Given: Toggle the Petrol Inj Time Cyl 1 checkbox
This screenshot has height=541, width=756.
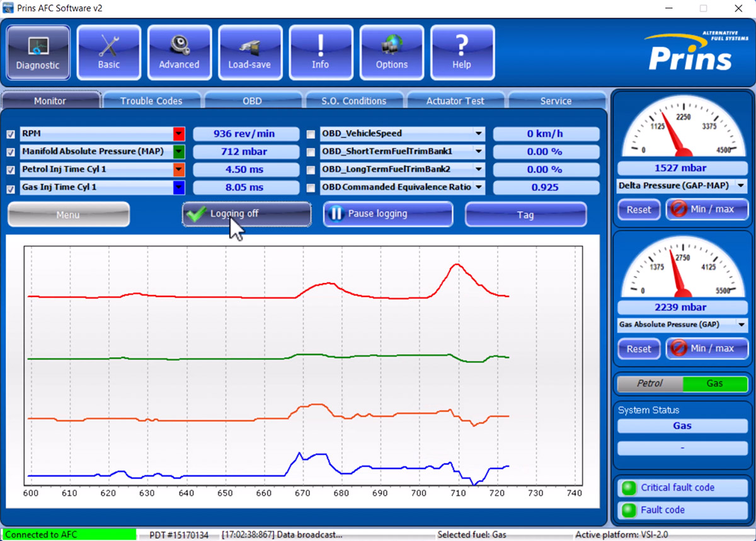Looking at the screenshot, I should [x=11, y=170].
